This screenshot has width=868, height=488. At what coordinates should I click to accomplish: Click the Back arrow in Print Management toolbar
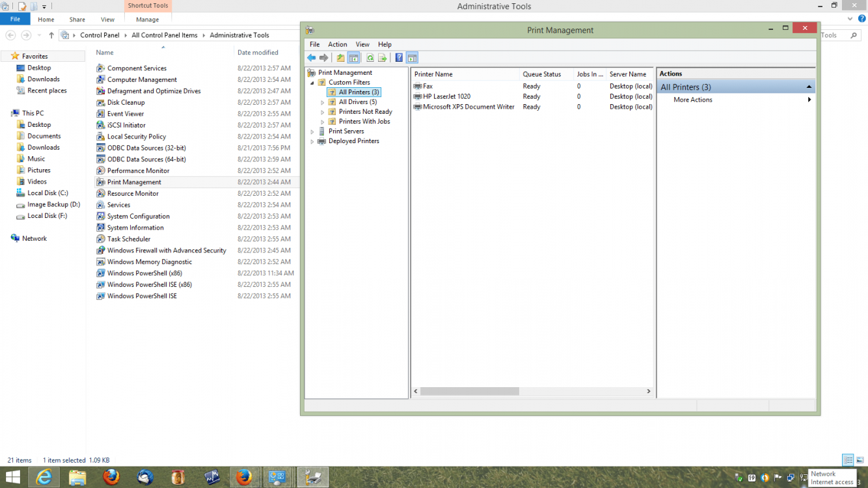pos(312,58)
